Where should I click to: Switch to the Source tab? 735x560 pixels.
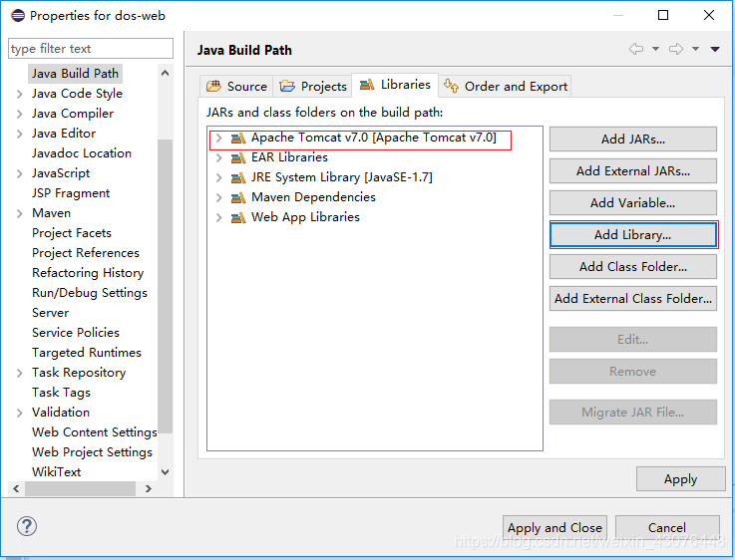(236, 86)
